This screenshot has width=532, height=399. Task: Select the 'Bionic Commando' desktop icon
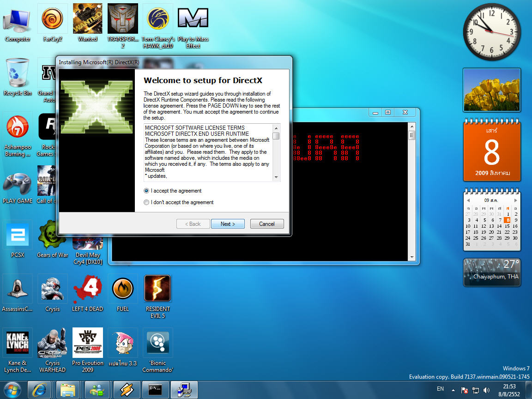pos(158,351)
